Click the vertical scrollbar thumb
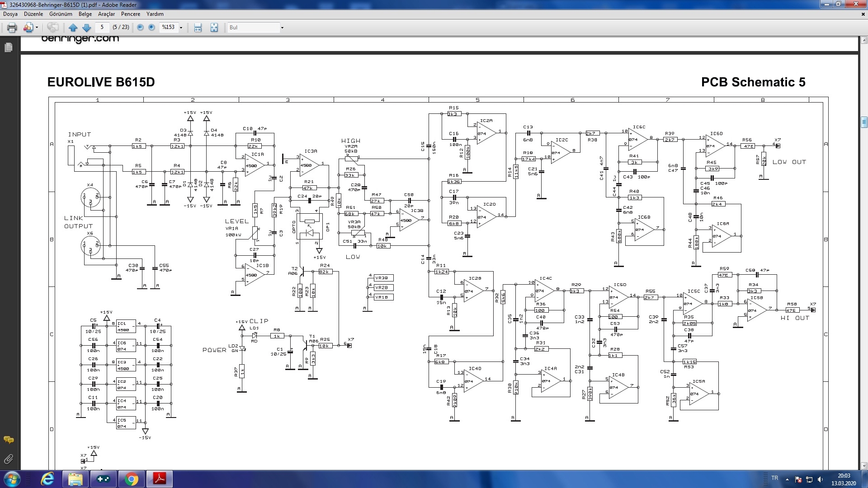This screenshot has height=488, width=868. pyautogui.click(x=864, y=122)
